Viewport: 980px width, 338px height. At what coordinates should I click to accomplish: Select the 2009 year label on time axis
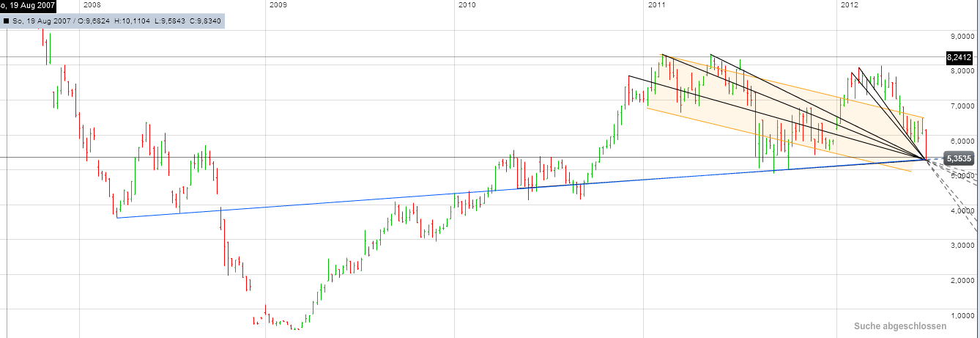278,6
